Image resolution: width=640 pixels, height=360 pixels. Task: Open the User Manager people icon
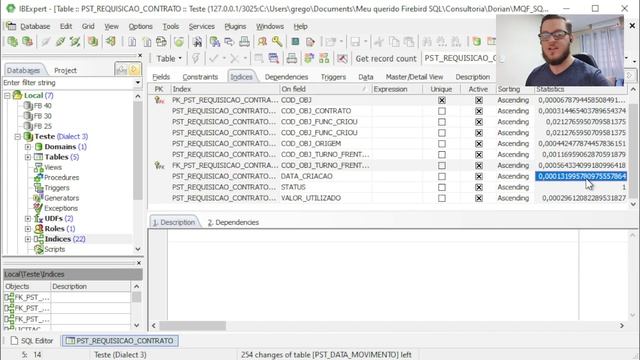point(262,41)
